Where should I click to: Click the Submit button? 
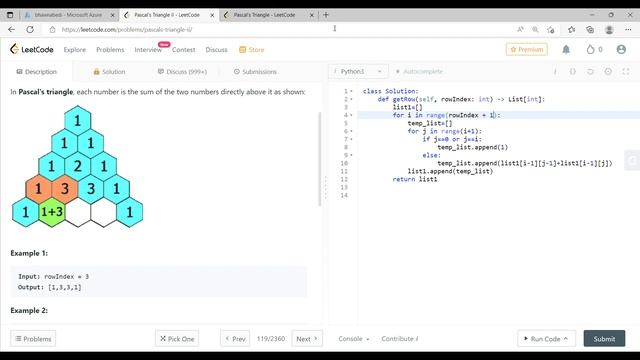tap(604, 339)
